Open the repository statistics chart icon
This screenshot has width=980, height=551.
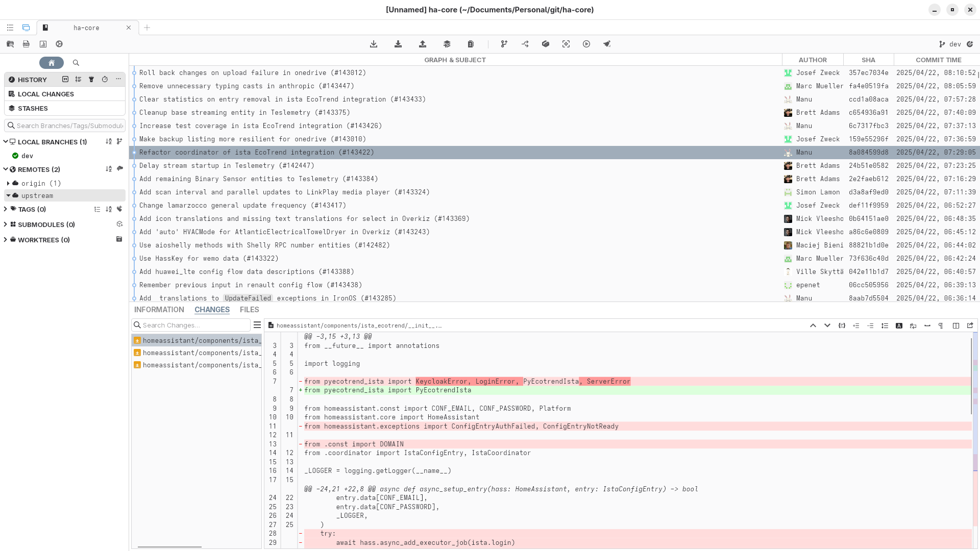point(43,44)
